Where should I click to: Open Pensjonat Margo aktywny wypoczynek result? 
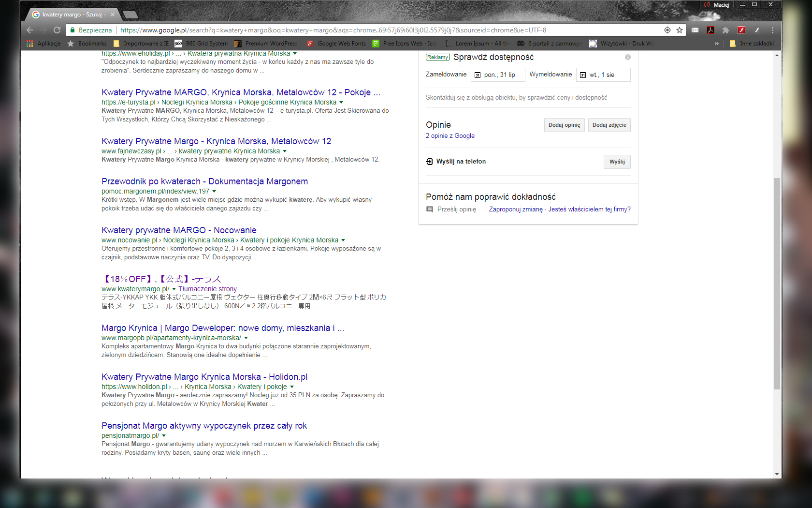pos(204,426)
